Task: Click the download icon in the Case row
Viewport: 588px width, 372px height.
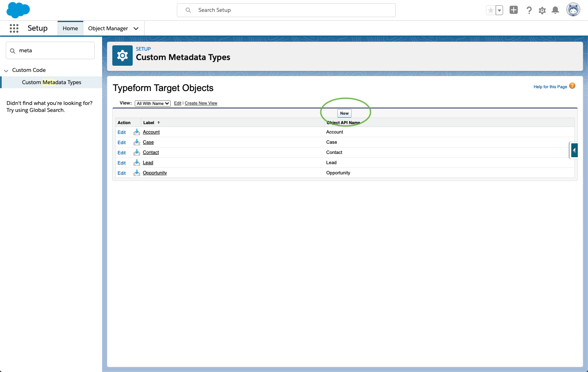Action: click(137, 142)
